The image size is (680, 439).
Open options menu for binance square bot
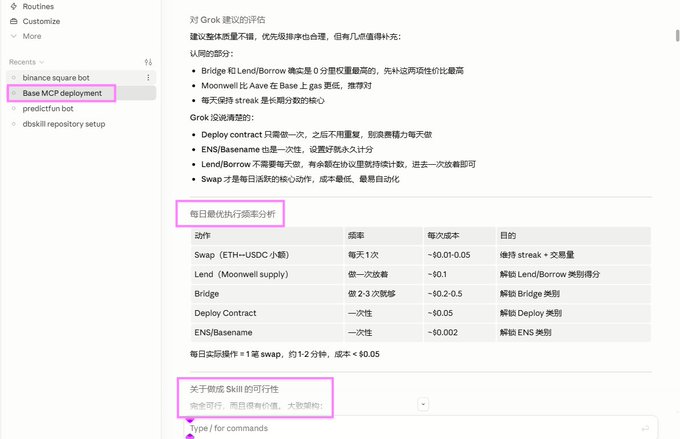(x=148, y=78)
